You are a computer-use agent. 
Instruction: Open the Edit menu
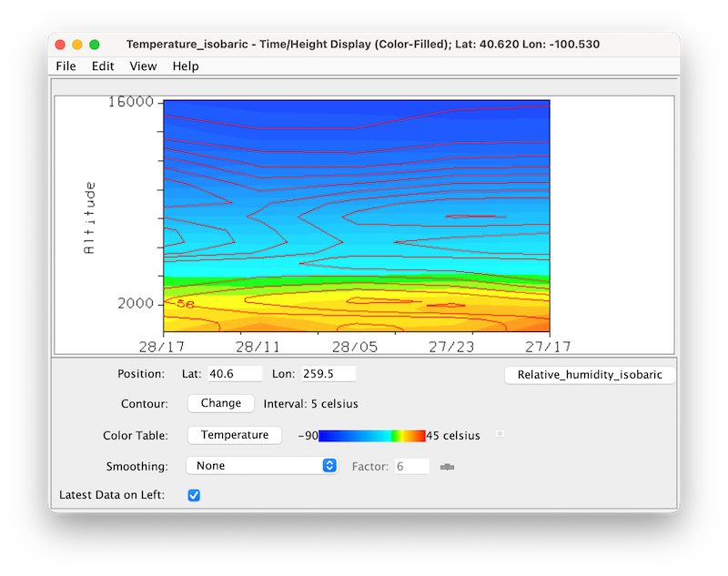pos(102,66)
